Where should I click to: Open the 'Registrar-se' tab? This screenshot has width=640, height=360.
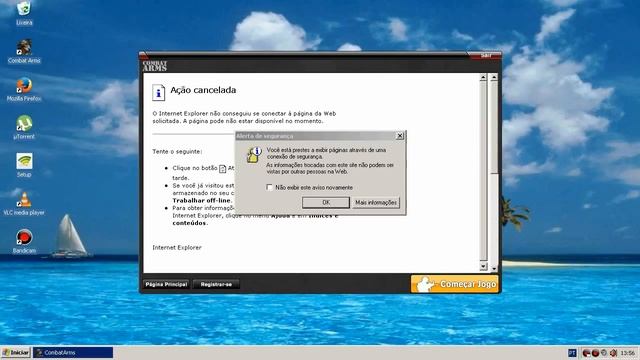(x=216, y=284)
